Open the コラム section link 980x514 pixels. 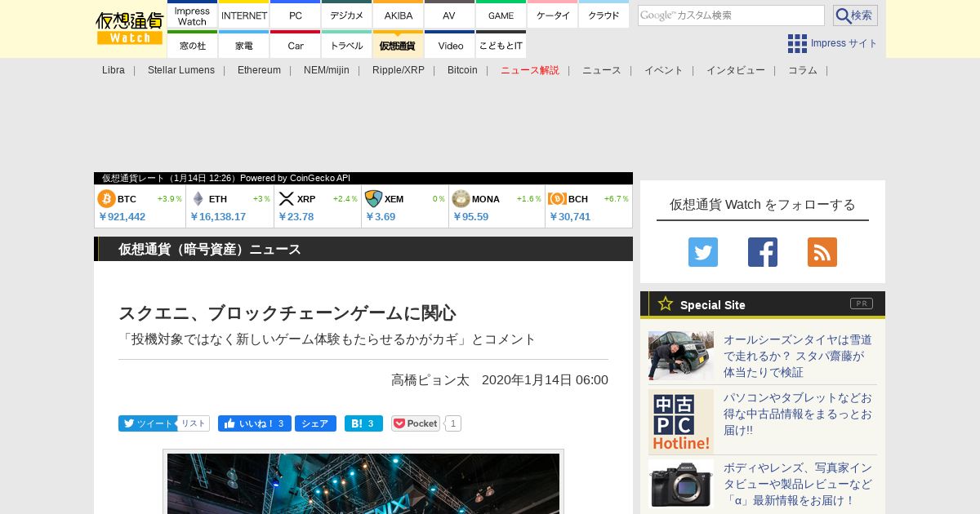click(x=803, y=70)
